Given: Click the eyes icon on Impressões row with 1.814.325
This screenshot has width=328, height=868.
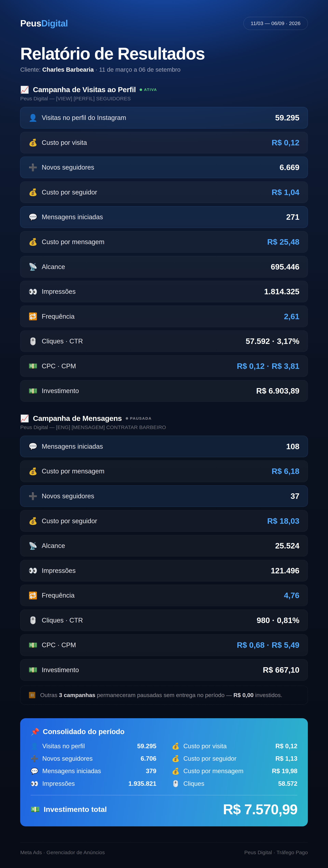Looking at the screenshot, I should tap(33, 292).
